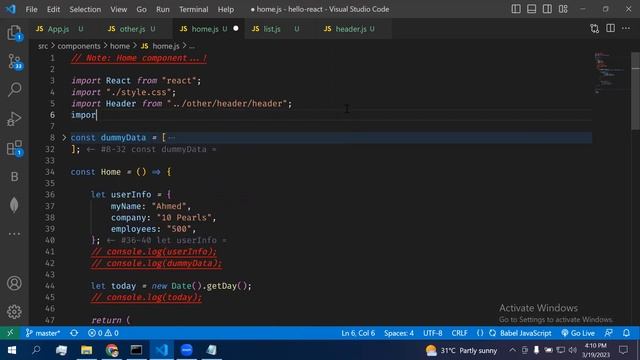Split the editor to the right
Viewport: 640px width, 360px height.
click(610, 28)
